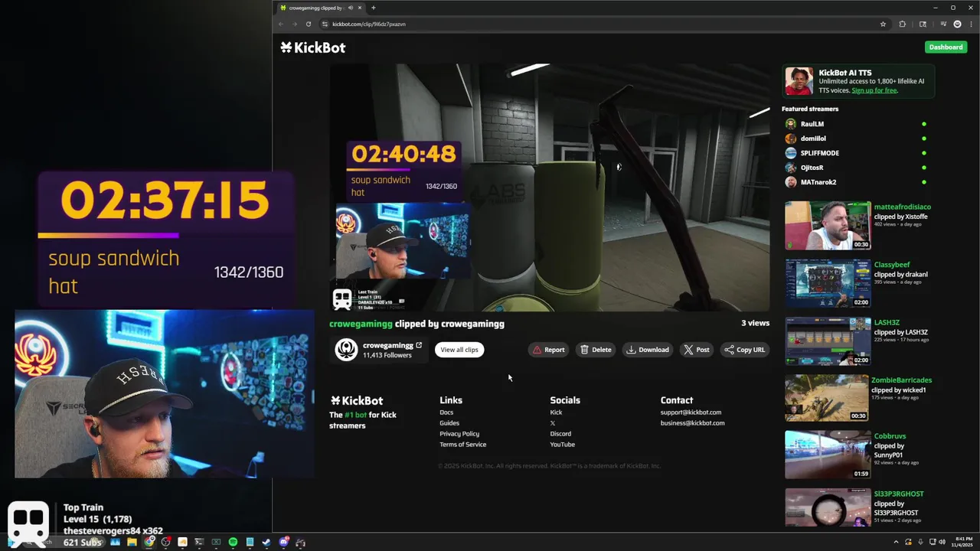Open the Terms of Service footer link

(x=462, y=445)
